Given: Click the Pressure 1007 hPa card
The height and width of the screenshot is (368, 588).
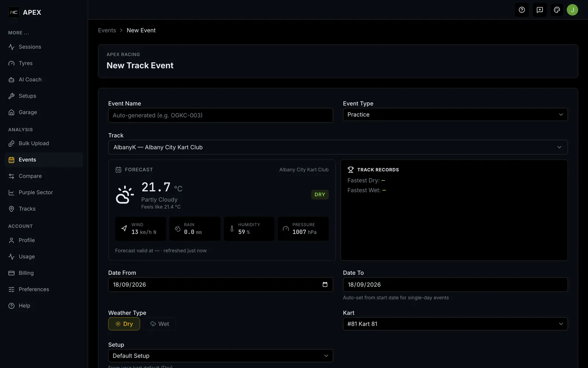Looking at the screenshot, I should (303, 229).
